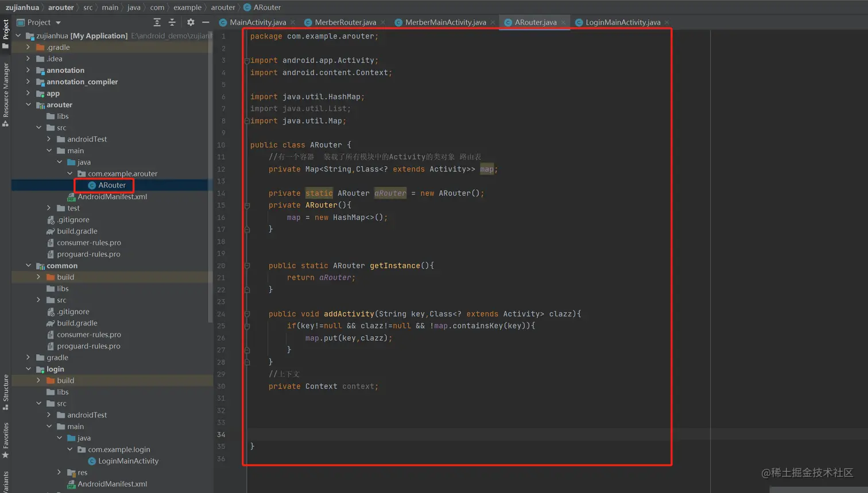
Task: Open Project panel settings gear
Action: point(191,22)
